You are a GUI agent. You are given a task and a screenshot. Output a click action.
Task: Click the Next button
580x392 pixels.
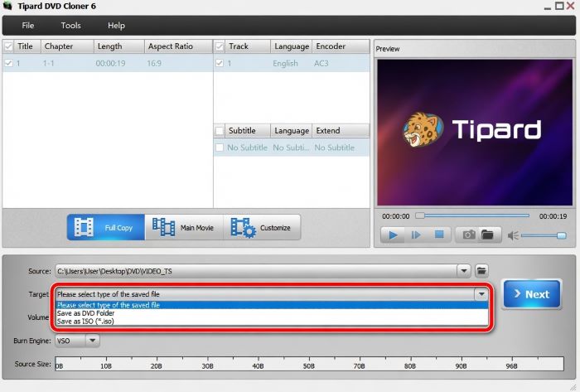[x=532, y=294]
